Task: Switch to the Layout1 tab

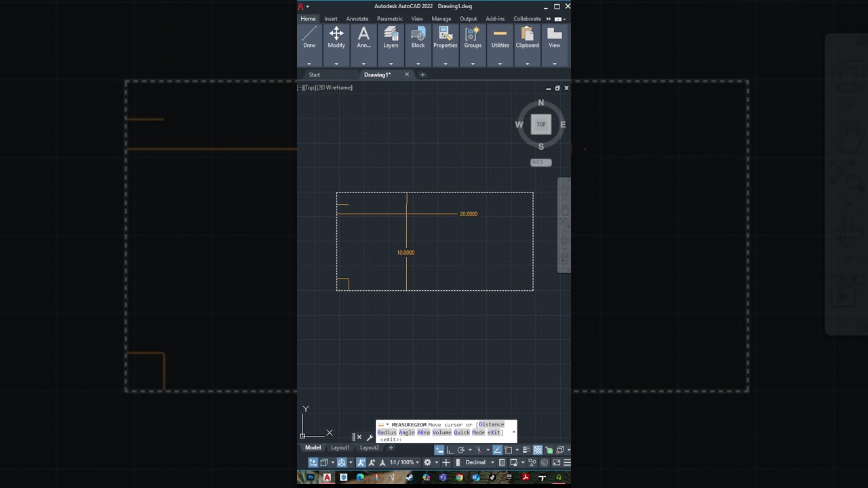Action: (x=340, y=448)
